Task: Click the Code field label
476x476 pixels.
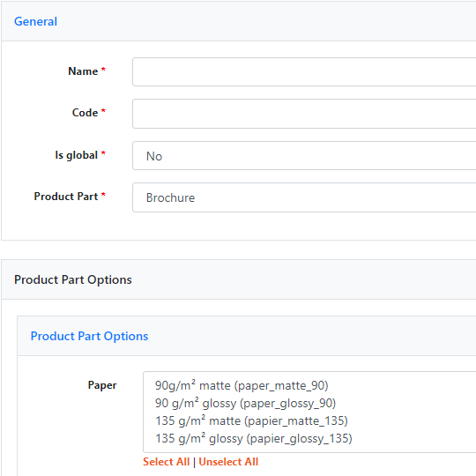Action: click(x=85, y=113)
